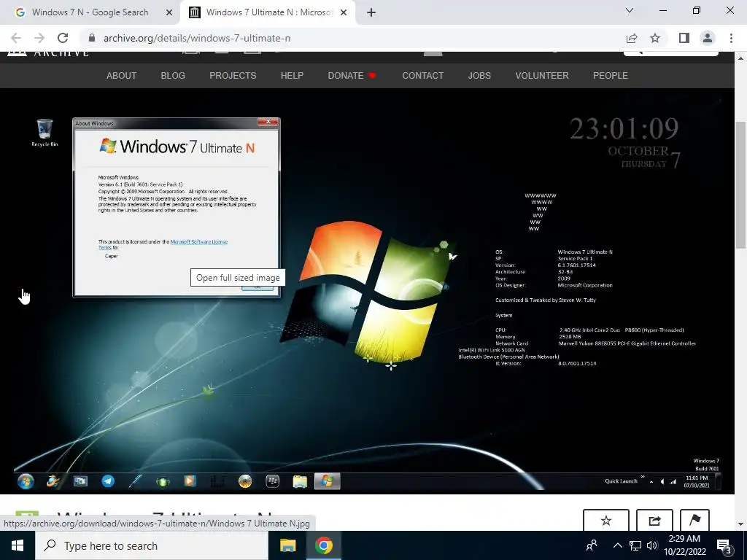Open the clock showing 2:29 AM

pos(684,545)
